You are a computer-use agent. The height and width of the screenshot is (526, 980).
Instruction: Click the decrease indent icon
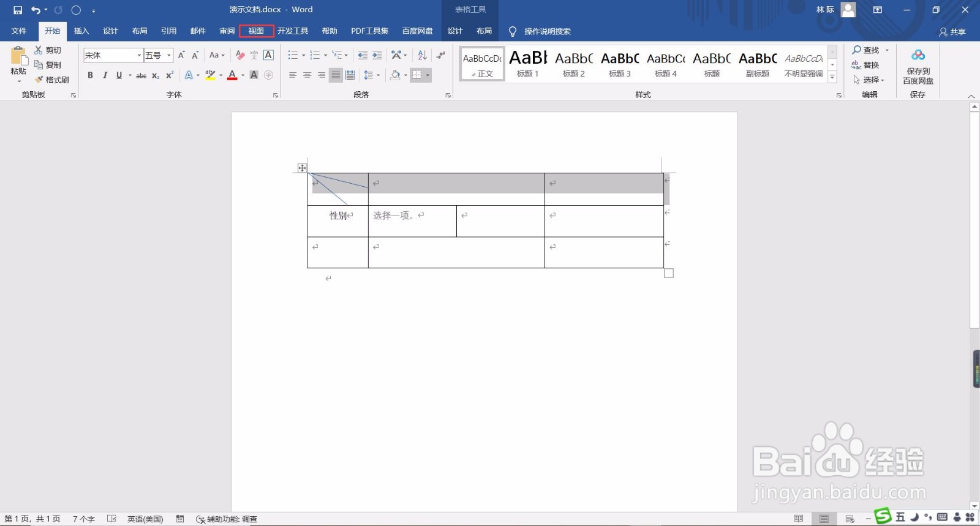click(363, 55)
